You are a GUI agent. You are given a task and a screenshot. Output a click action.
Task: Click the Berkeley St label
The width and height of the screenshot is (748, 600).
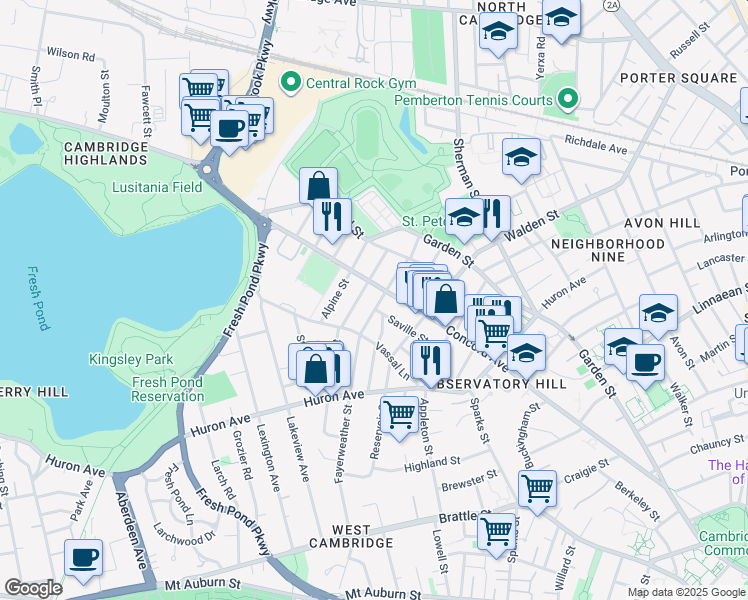pyautogui.click(x=637, y=501)
